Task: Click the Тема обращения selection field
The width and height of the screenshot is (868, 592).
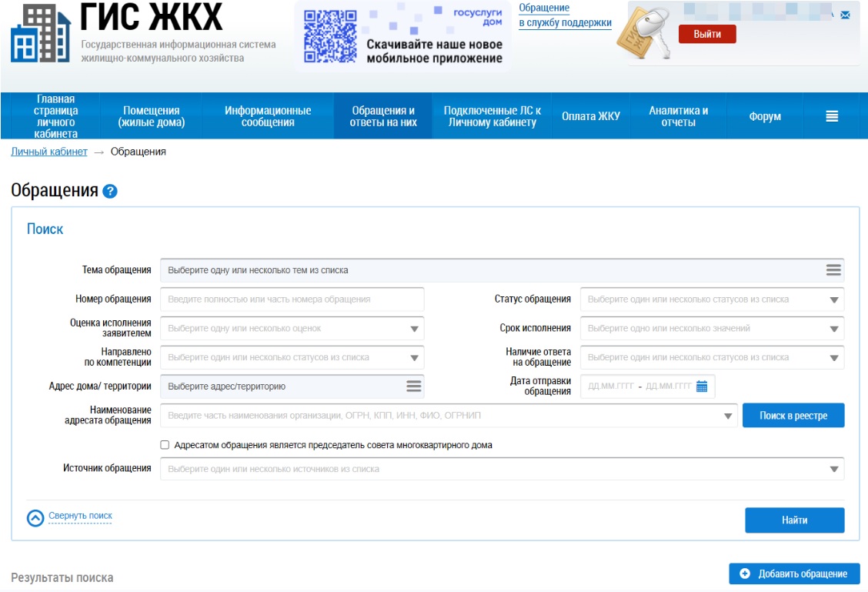Action: click(x=502, y=270)
